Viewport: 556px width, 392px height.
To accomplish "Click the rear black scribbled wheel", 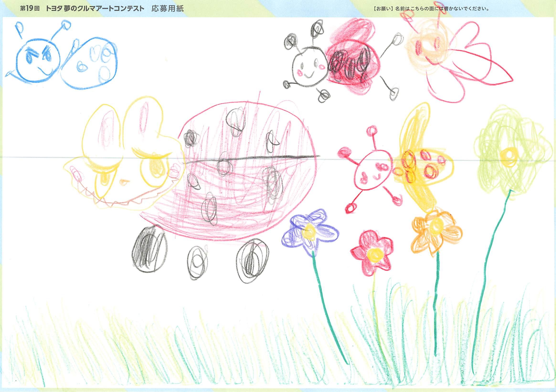I will (253, 261).
